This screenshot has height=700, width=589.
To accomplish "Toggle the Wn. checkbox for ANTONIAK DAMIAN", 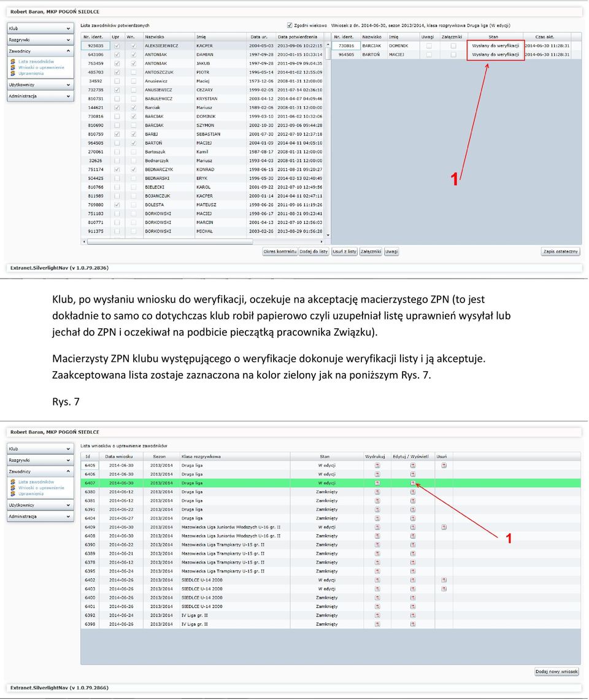I will [x=133, y=55].
